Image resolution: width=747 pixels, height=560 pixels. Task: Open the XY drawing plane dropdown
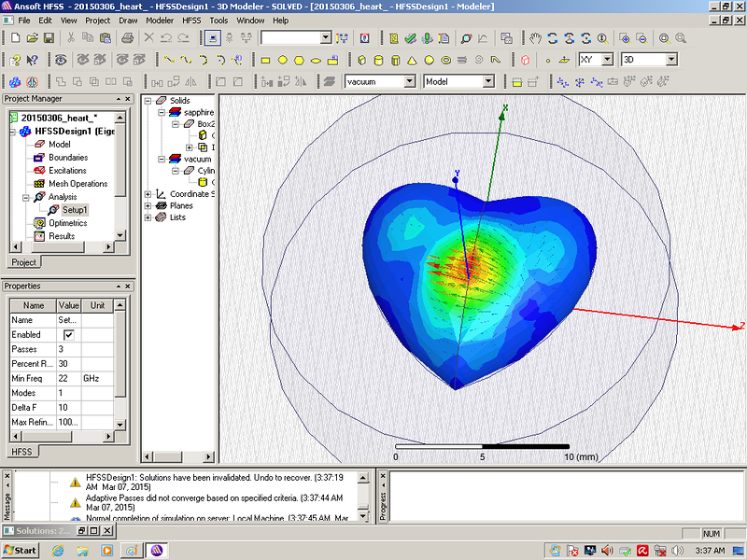pyautogui.click(x=608, y=60)
